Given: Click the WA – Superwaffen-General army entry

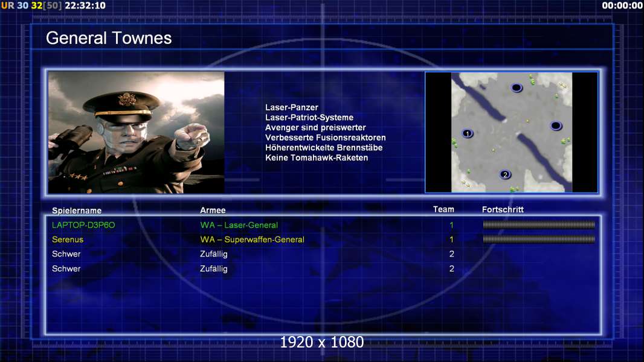Looking at the screenshot, I should pyautogui.click(x=252, y=240).
